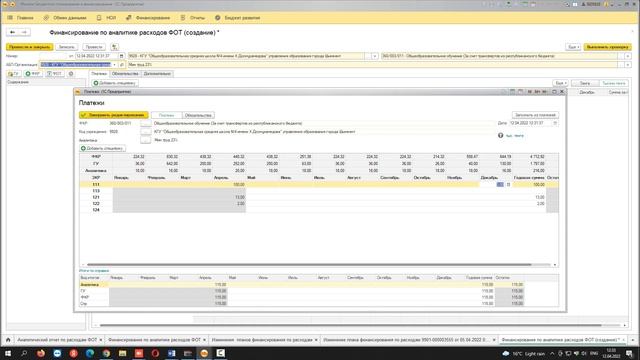
Task: Click the Апрель cell of row 111
Action: 229,184
